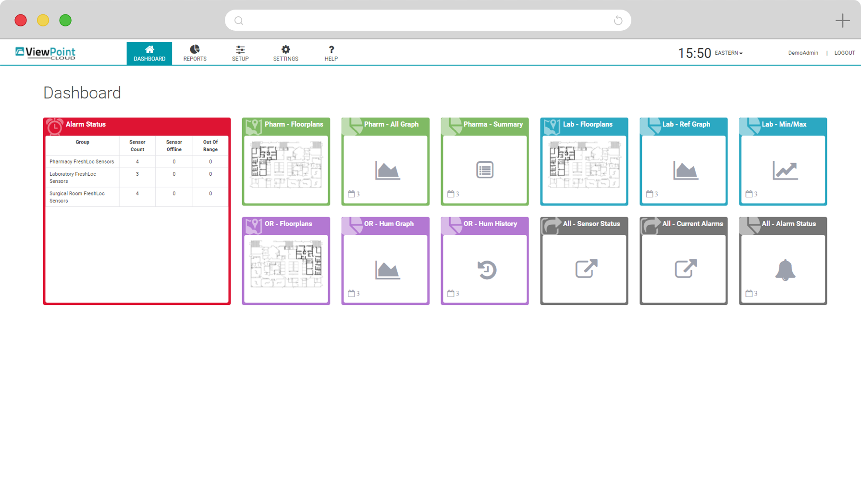861x504 pixels.
Task: Click the Lab - Min/Max trend line icon
Action: 785,170
